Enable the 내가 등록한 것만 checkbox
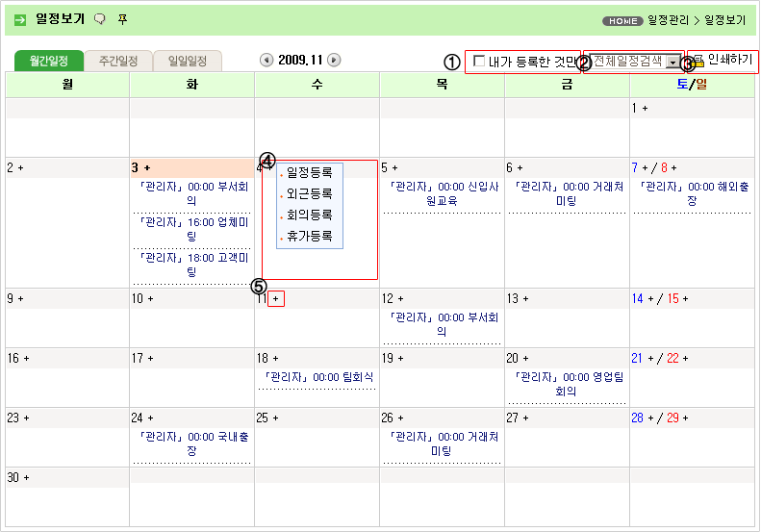 pos(479,62)
